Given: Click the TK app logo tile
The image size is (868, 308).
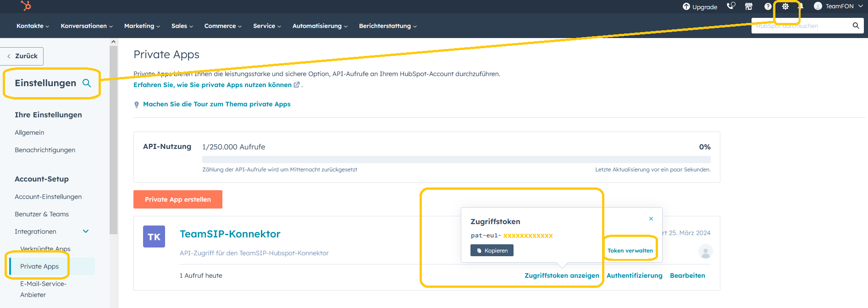Looking at the screenshot, I should (154, 236).
